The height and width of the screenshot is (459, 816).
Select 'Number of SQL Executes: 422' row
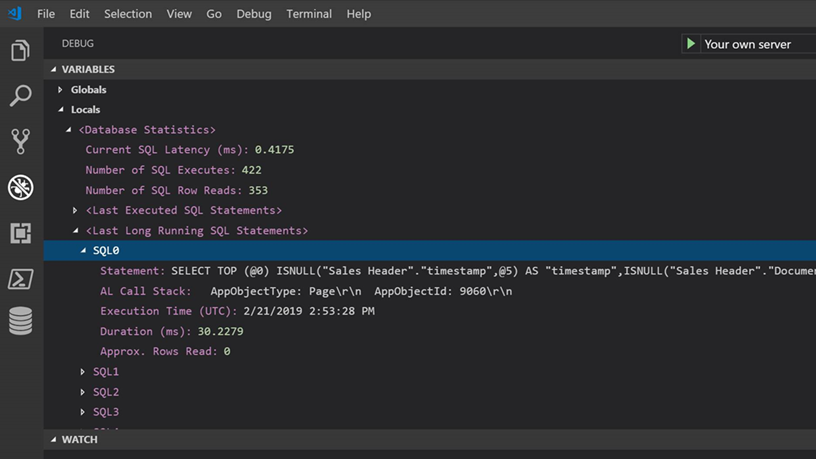430,170
